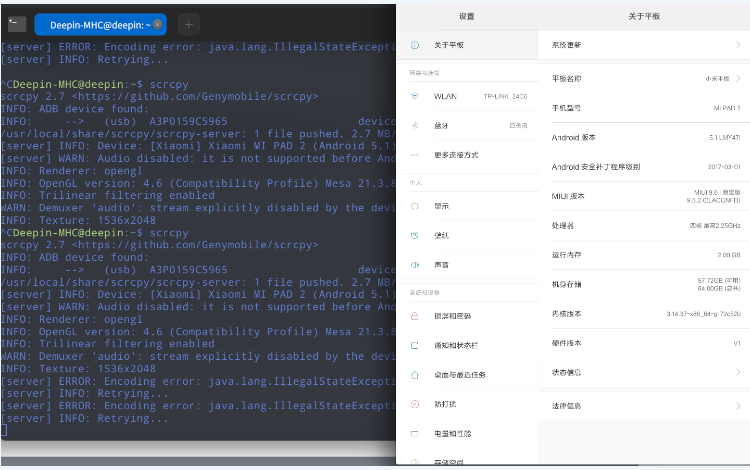Image resolution: width=750 pixels, height=470 pixels.
Task: Open 状态信息 status info entry
Action: click(x=644, y=372)
